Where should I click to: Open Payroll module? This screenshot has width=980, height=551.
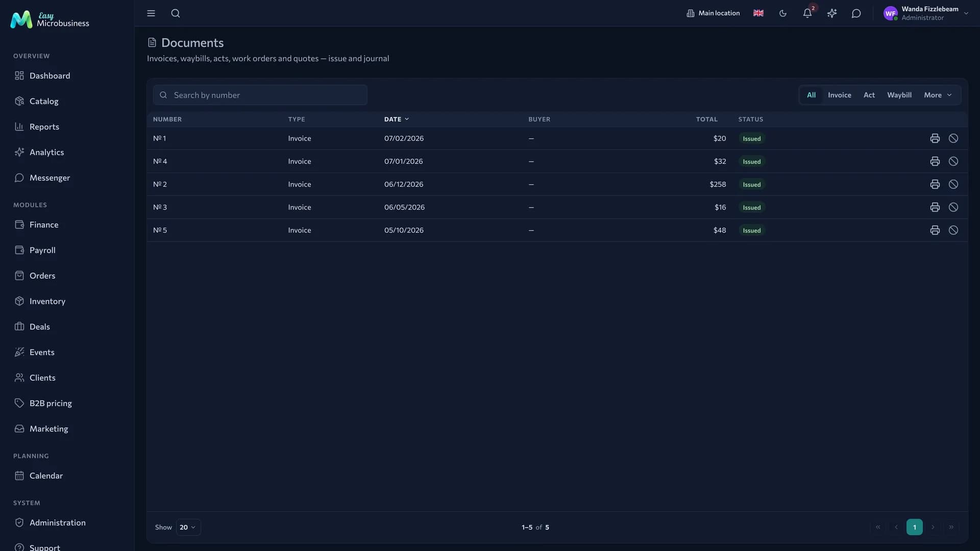(x=67, y=250)
